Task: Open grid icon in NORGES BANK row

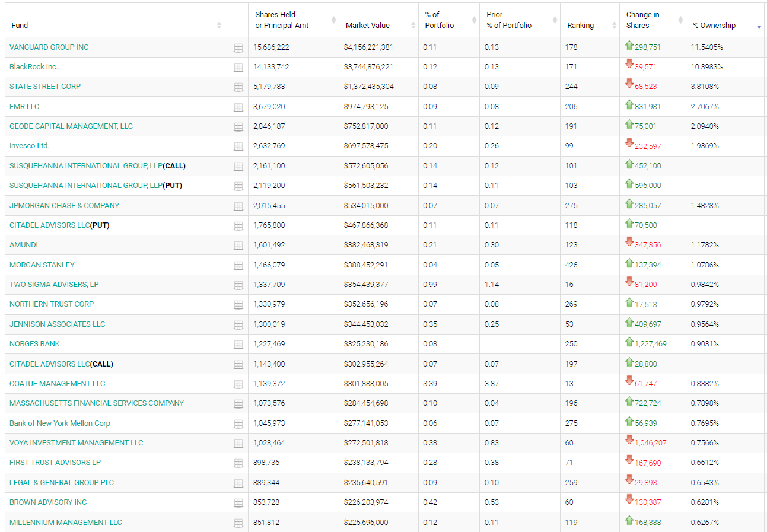Action: [x=238, y=345]
